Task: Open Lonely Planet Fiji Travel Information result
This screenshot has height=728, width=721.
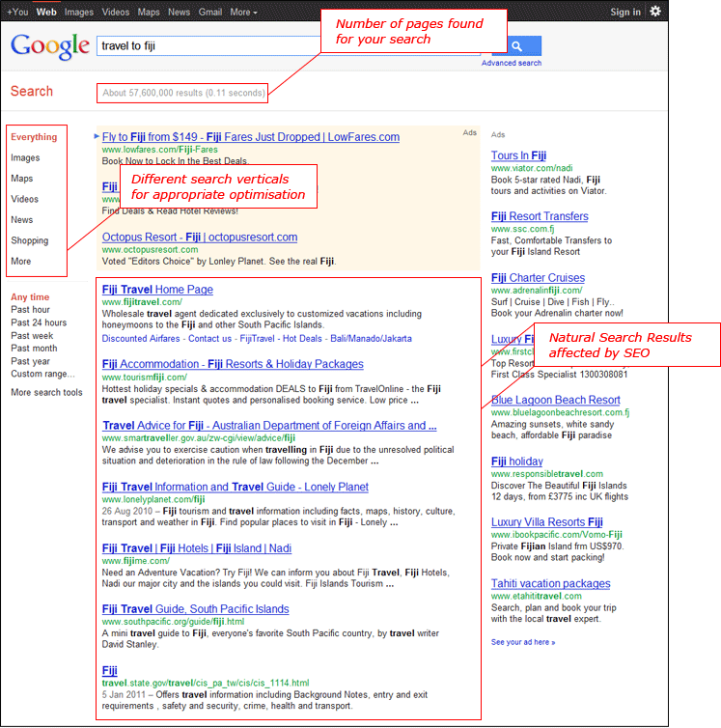Action: (x=235, y=488)
